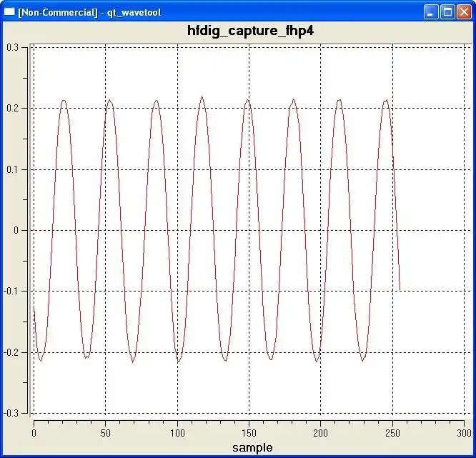Click the waveform's final point near sample 255

point(400,289)
